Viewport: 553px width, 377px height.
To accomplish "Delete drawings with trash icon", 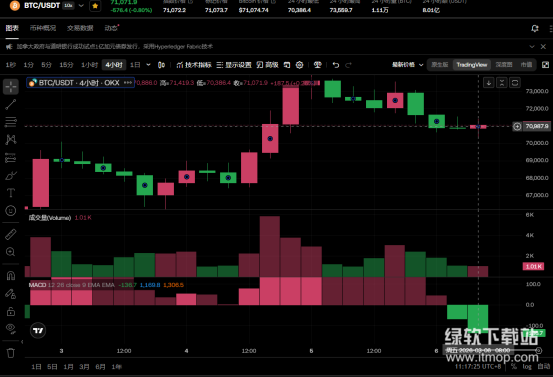I will pyautogui.click(x=11, y=353).
